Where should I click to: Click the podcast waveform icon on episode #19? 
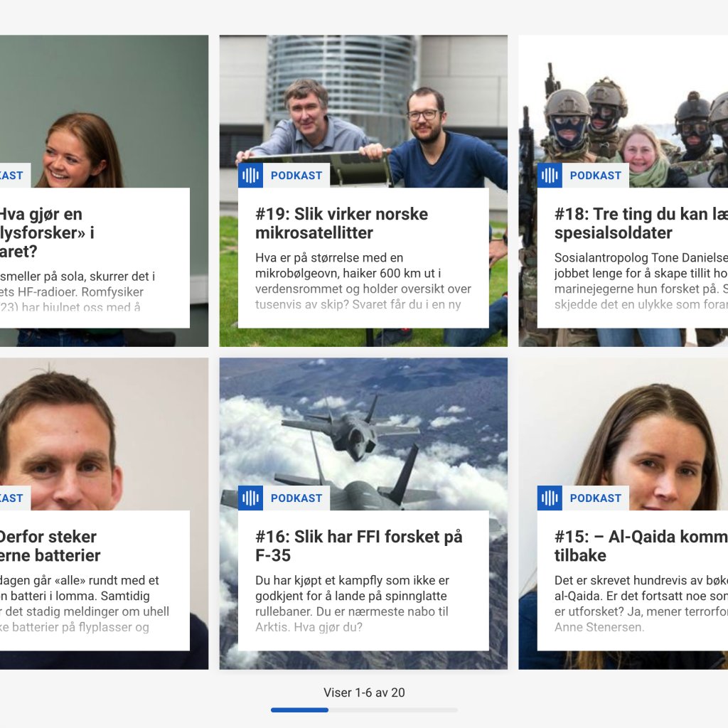coord(250,176)
